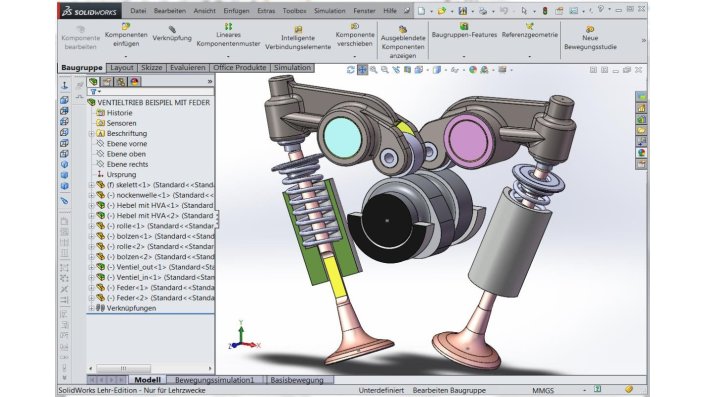Image resolution: width=705 pixels, height=397 pixels.
Task: Start Neue Bewegungsstudie
Action: [590, 38]
